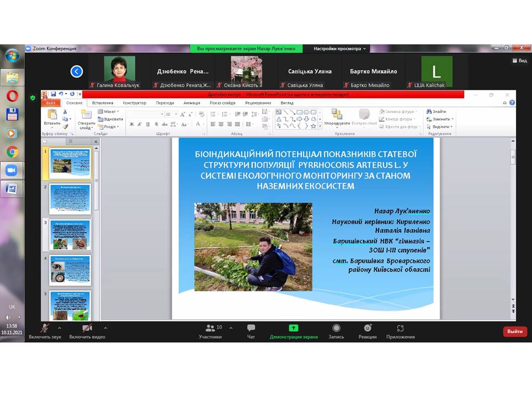Screen dimensions: 532x399
Task: Unmute microphone in Zoom toolbar
Action: [x=45, y=328]
